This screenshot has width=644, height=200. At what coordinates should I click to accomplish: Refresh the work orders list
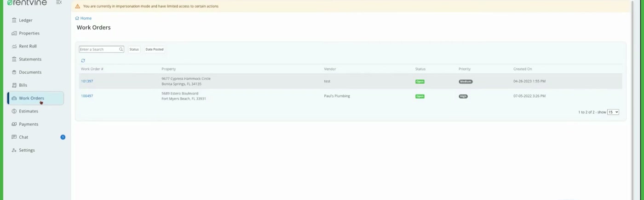[83, 60]
